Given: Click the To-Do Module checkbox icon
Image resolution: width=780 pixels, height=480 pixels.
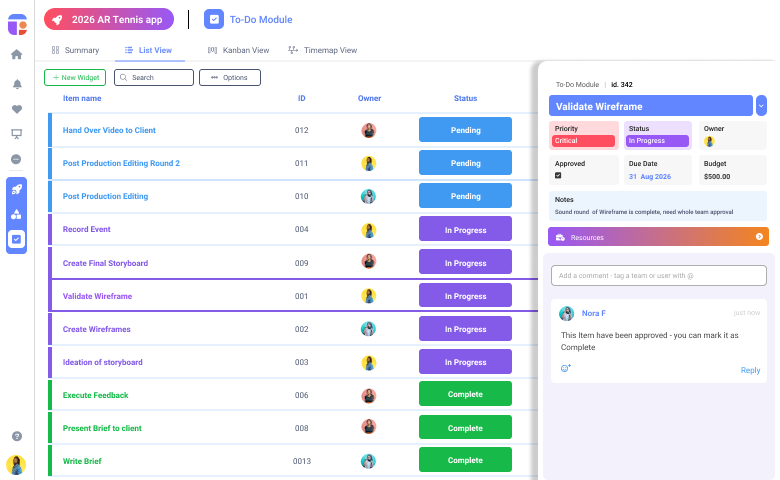Looking at the screenshot, I should tap(213, 19).
